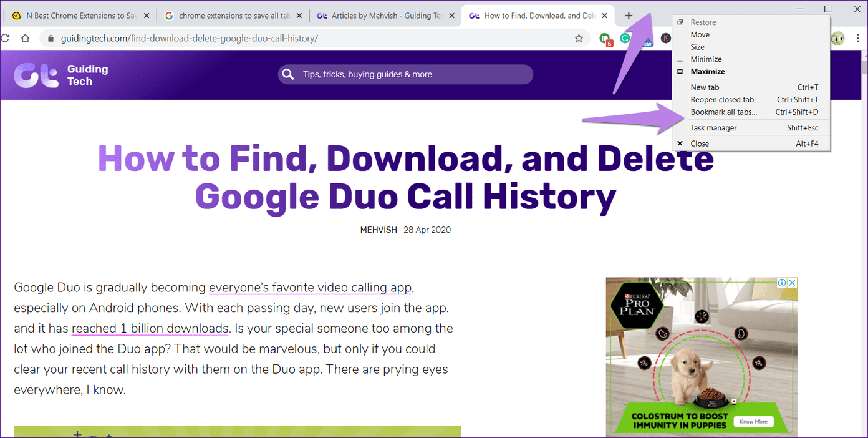Click the home icon in the toolbar
The image size is (868, 438).
pos(25,38)
